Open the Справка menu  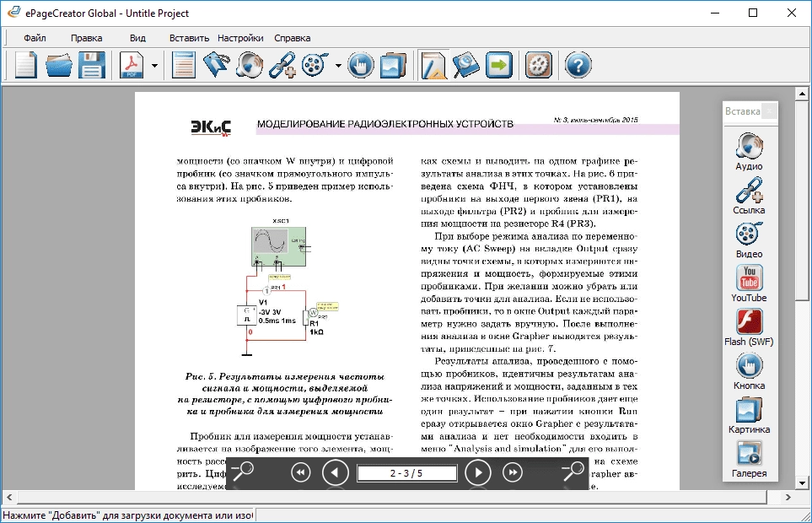[292, 38]
